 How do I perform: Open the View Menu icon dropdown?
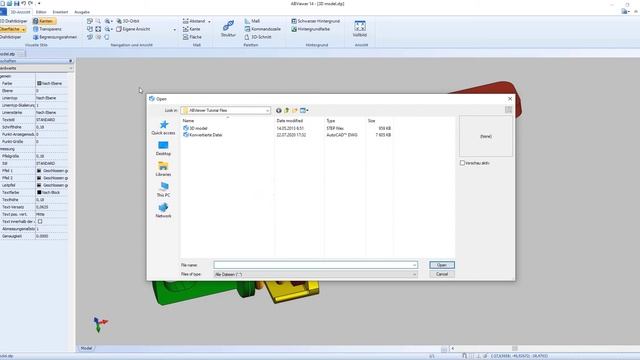coord(304,110)
